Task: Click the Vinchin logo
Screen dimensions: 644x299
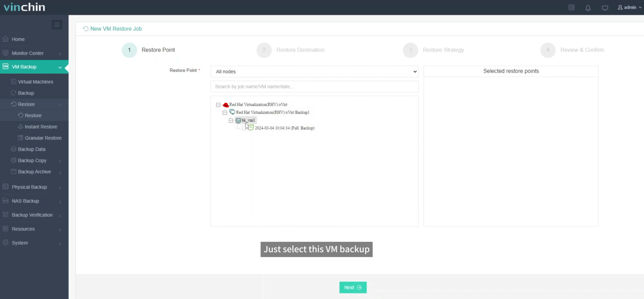Action: tap(24, 7)
